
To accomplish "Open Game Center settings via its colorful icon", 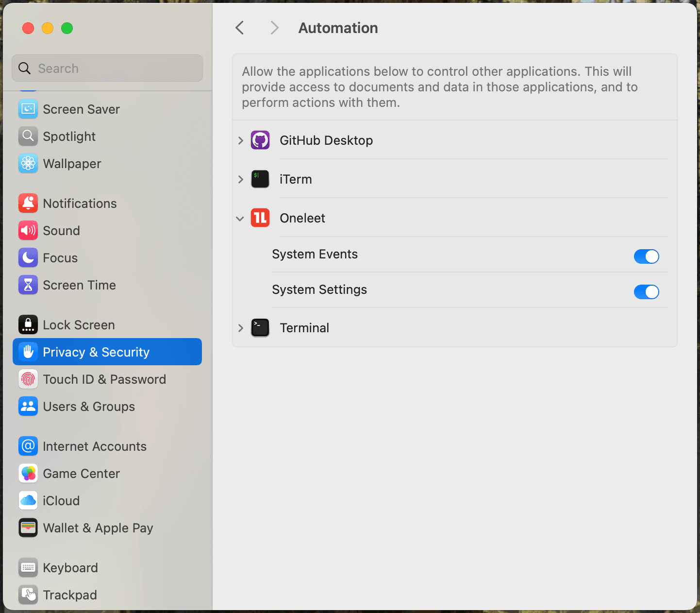I will pyautogui.click(x=28, y=473).
